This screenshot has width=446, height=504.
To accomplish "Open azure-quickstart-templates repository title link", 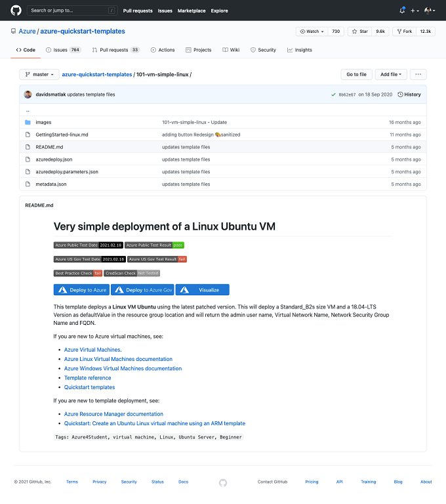I will click(83, 31).
